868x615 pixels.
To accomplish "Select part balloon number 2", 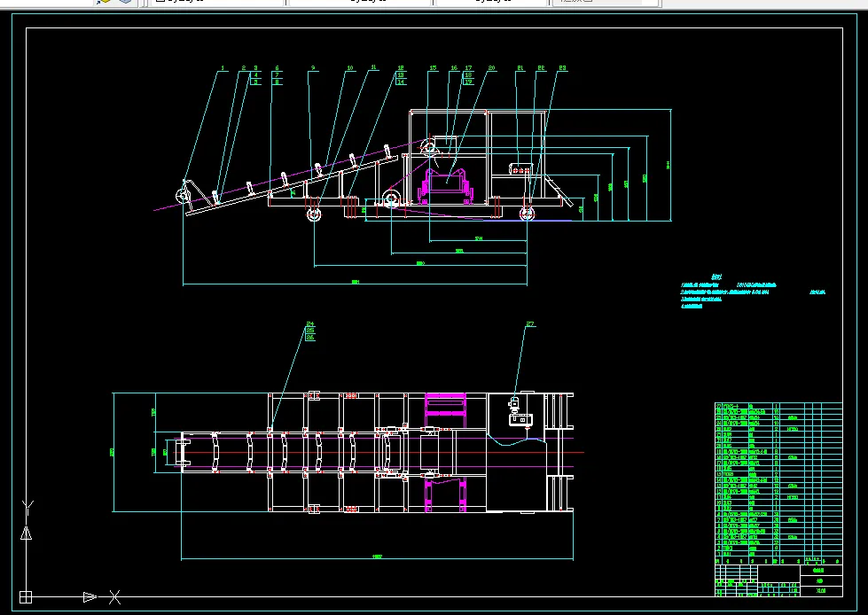I will pyautogui.click(x=244, y=68).
